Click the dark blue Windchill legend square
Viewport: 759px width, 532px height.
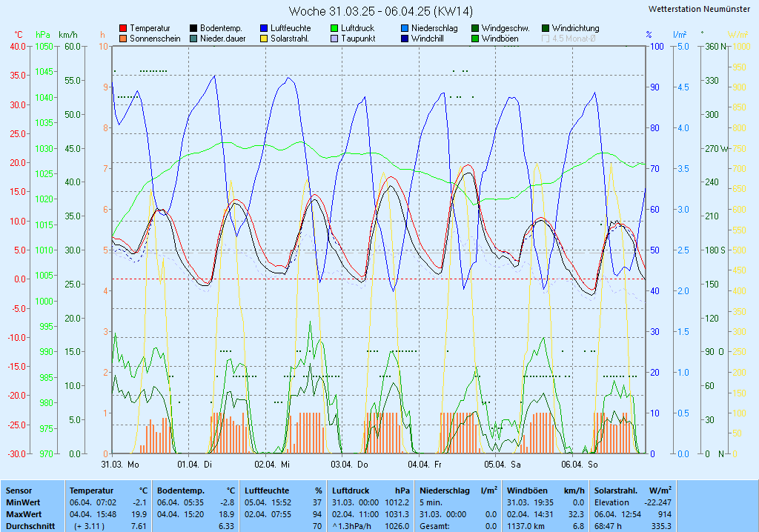click(405, 39)
